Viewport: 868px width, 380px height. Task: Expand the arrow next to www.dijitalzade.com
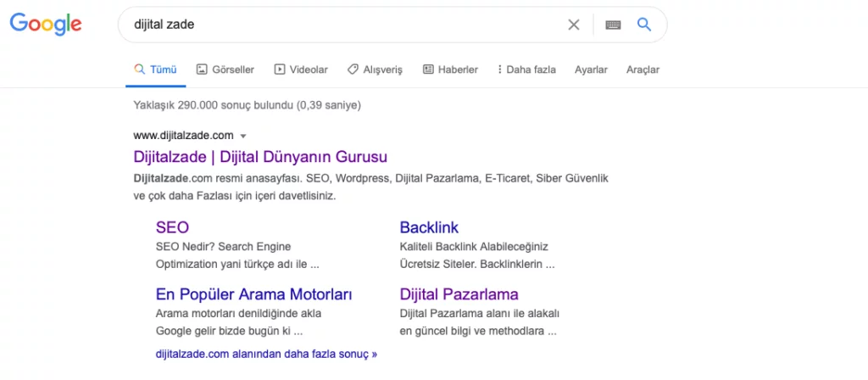coord(243,136)
